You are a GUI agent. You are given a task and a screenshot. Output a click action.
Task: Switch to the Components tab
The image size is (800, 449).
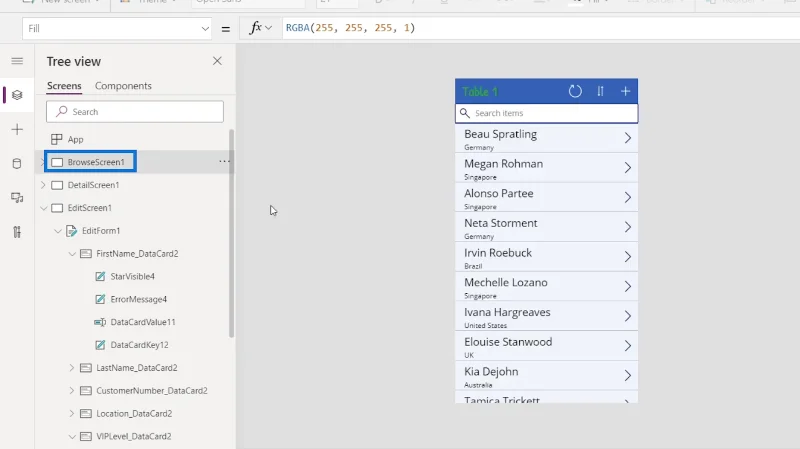click(x=123, y=86)
